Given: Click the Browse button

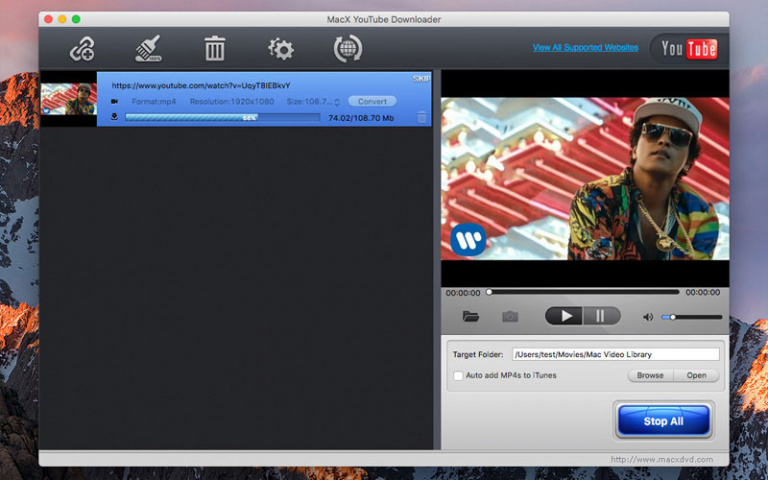Looking at the screenshot, I should (650, 375).
